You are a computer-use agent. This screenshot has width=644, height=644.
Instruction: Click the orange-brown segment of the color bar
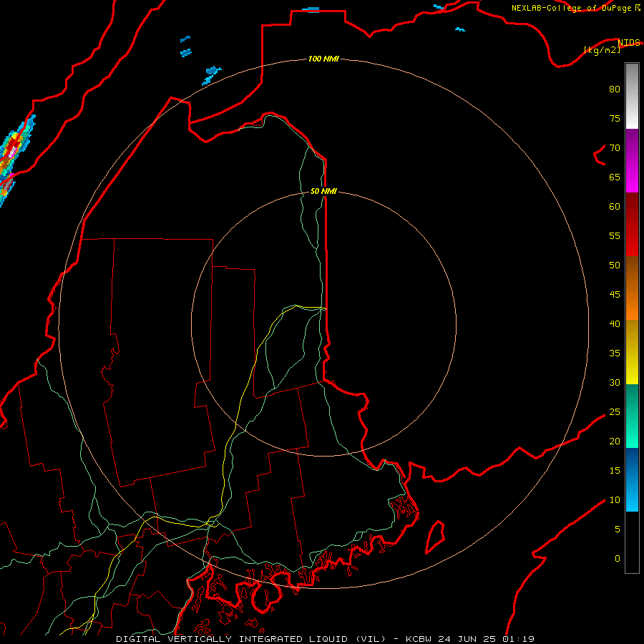pos(632,288)
